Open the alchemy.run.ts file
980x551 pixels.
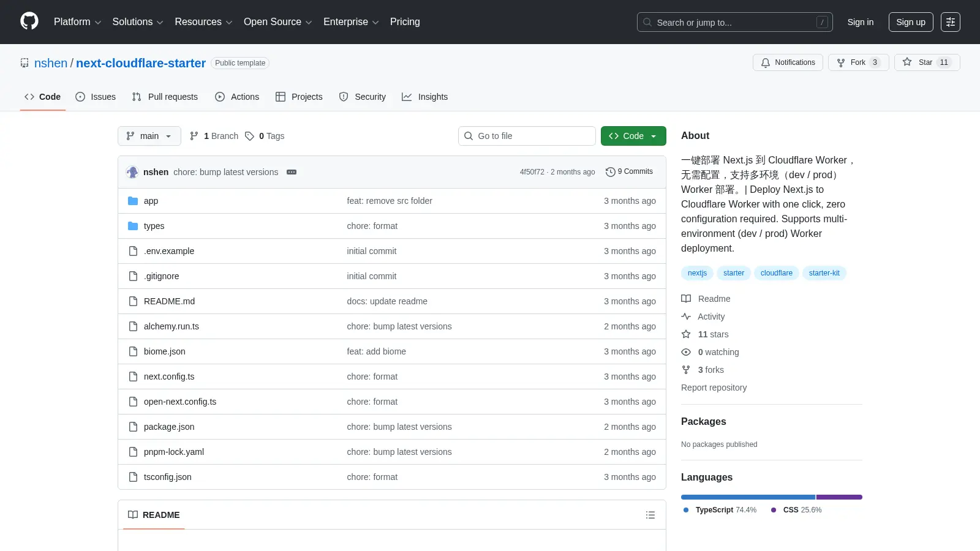click(171, 326)
